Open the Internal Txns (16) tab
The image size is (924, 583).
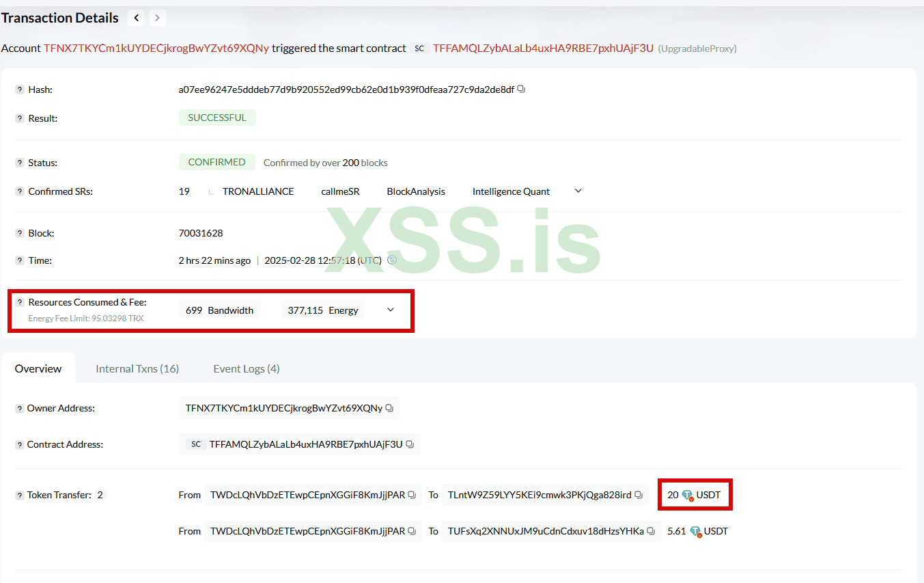(137, 368)
